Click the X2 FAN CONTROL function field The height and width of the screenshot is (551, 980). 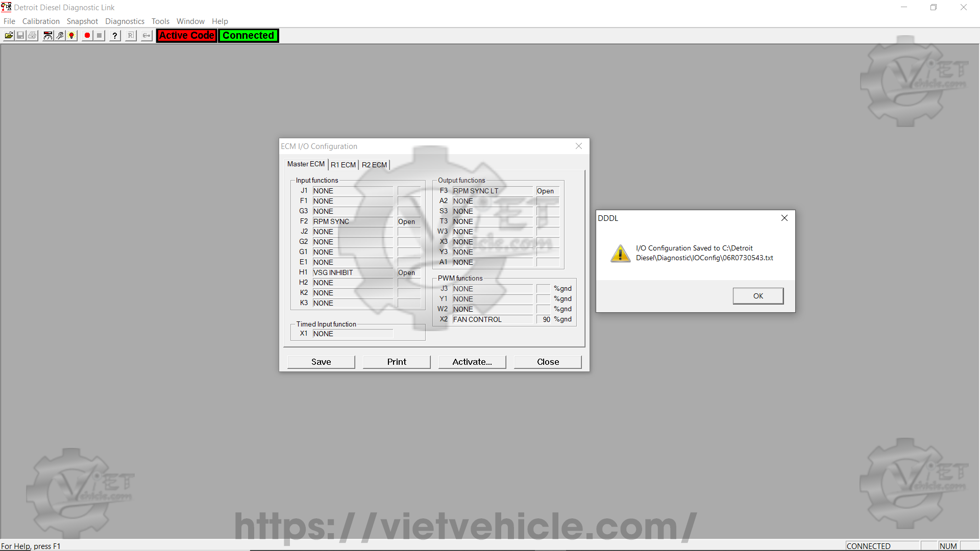(x=492, y=319)
